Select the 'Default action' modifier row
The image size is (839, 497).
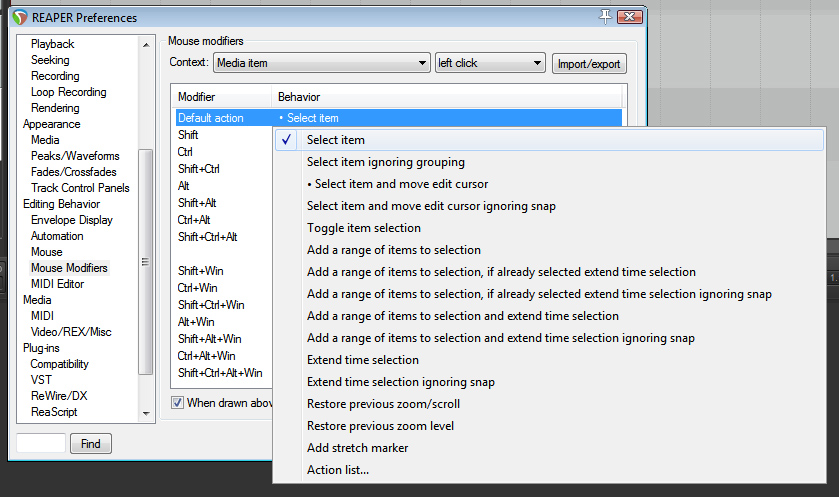tap(399, 118)
